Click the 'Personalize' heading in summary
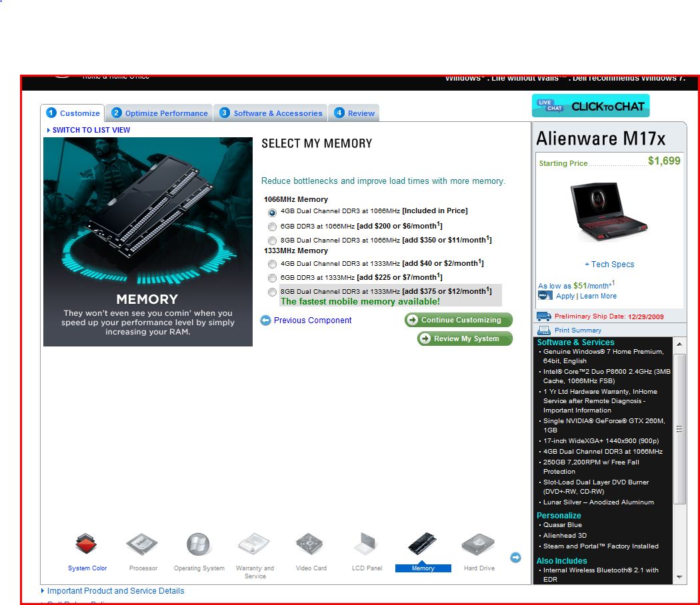 click(x=559, y=515)
